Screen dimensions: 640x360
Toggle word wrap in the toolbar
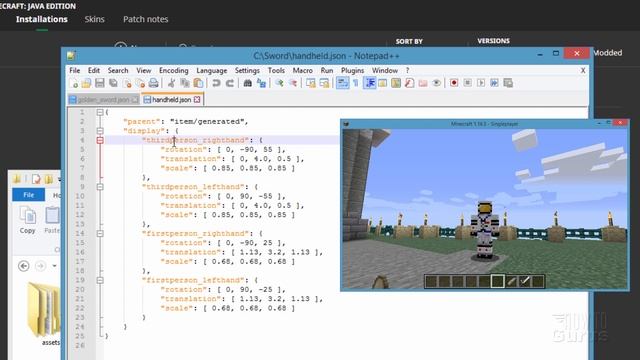pyautogui.click(x=342, y=83)
